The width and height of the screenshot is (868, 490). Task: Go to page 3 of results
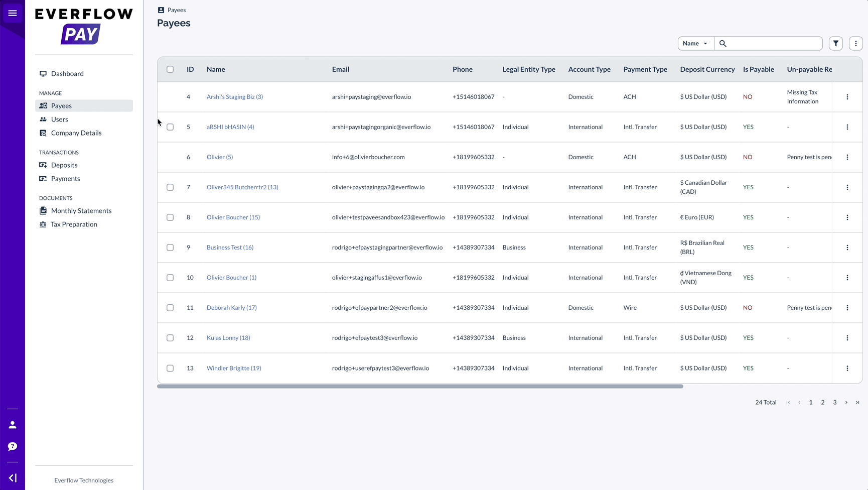(x=835, y=402)
